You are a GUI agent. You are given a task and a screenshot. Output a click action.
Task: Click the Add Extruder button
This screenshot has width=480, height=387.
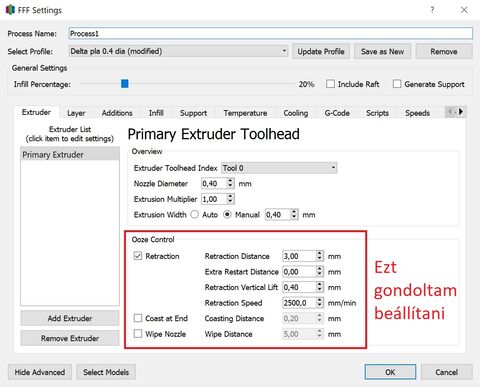(x=70, y=318)
